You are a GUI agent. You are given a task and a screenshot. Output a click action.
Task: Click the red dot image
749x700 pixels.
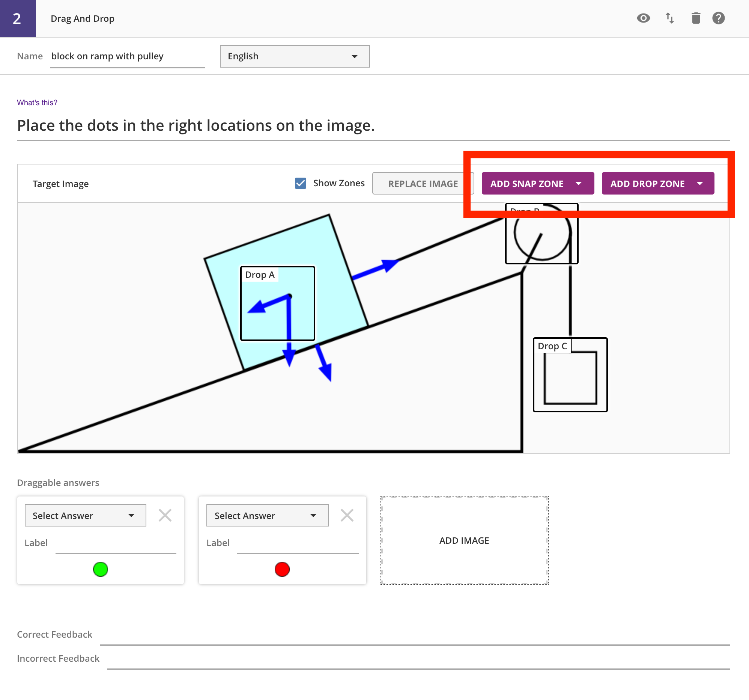282,569
